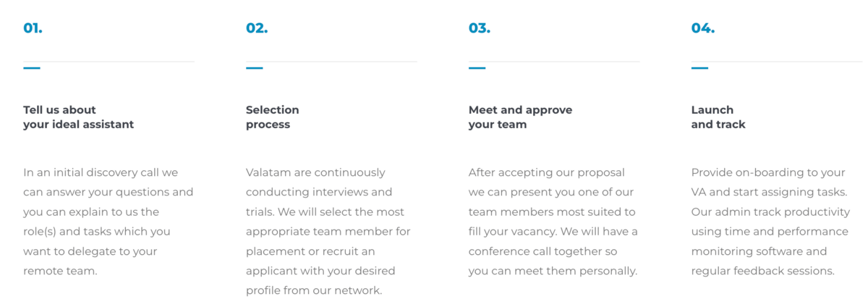This screenshot has height=307, width=868.
Task: Click the step number 01. label
Action: [33, 28]
